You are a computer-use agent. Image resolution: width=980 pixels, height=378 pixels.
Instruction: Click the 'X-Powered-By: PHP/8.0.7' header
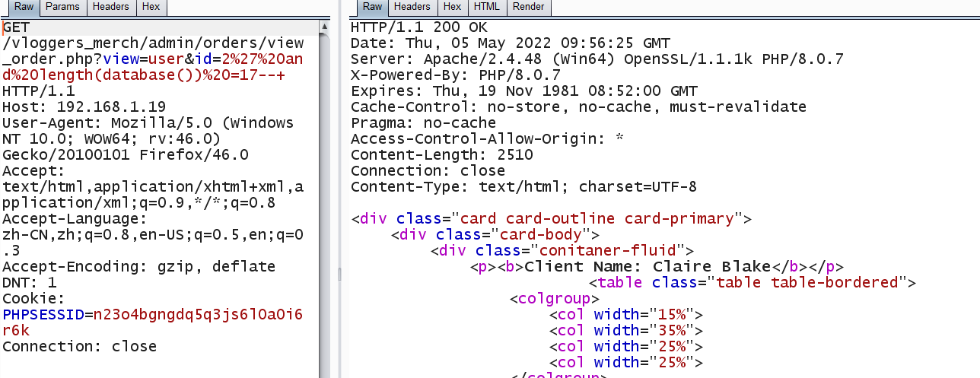[x=455, y=75]
